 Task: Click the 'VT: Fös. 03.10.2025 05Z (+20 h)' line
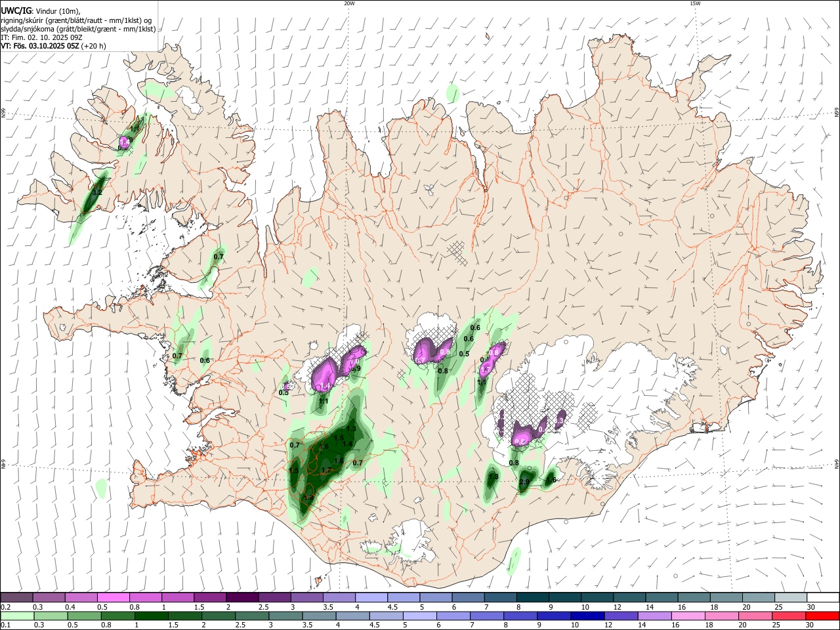click(54, 47)
